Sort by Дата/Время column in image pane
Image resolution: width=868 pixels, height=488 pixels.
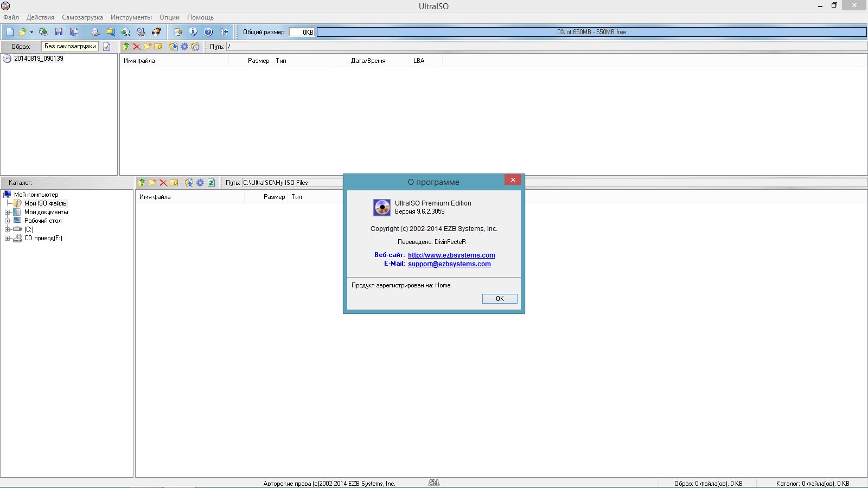coord(378,61)
